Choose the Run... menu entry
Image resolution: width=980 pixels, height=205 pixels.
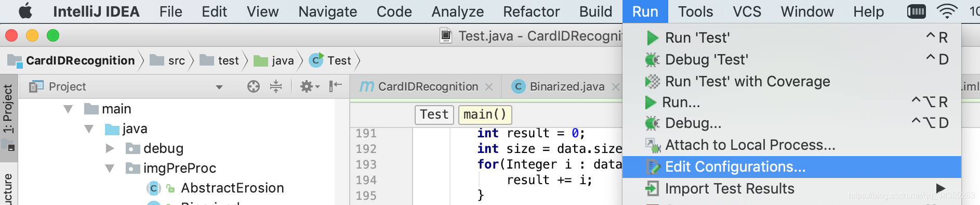[x=792, y=102]
